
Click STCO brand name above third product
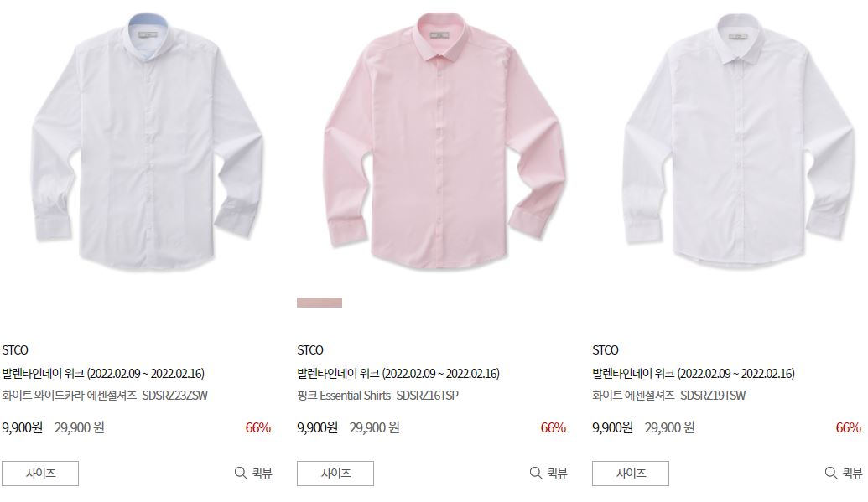coord(605,349)
